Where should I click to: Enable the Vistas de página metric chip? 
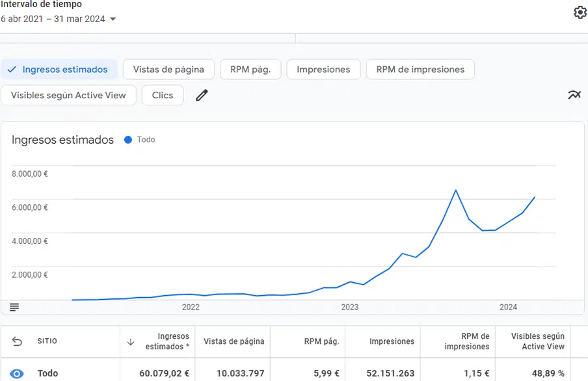pos(168,70)
